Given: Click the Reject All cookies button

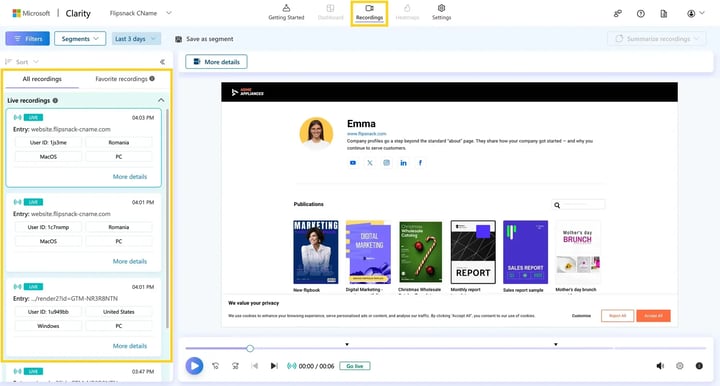Looking at the screenshot, I should pos(618,316).
